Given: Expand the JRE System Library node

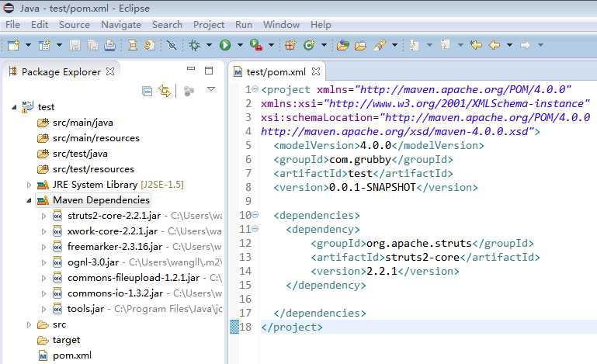Looking at the screenshot, I should click(x=29, y=185).
